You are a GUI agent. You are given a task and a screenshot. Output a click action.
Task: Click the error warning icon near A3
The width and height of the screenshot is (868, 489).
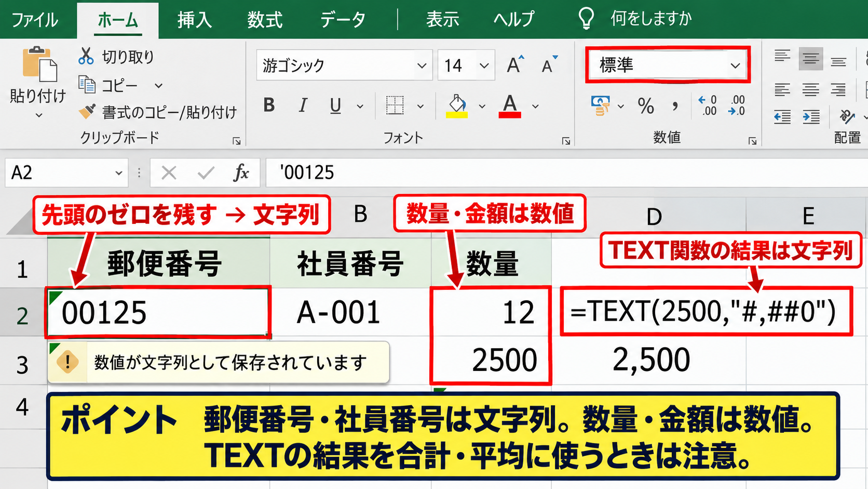pos(67,362)
